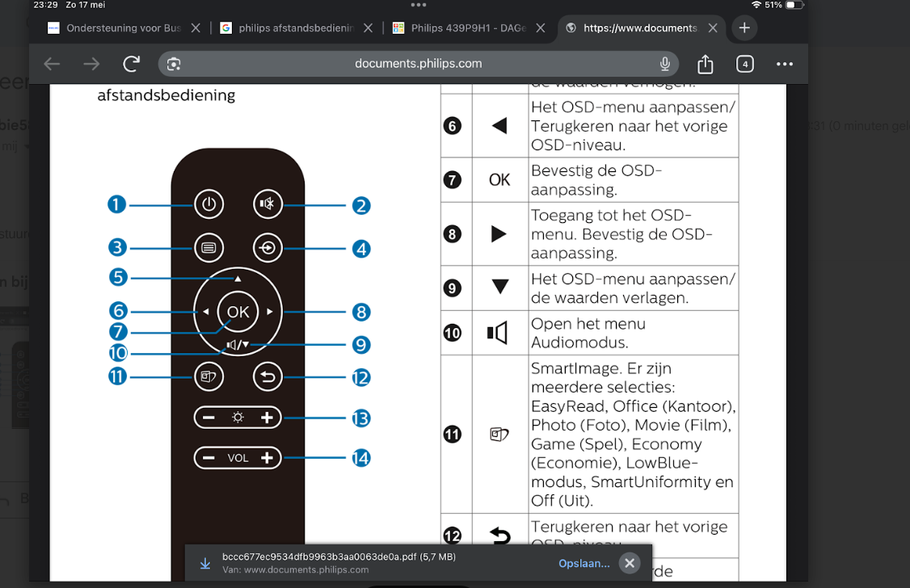The image size is (910, 588).
Task: Close the philips afstandsbediening tab
Action: click(368, 27)
